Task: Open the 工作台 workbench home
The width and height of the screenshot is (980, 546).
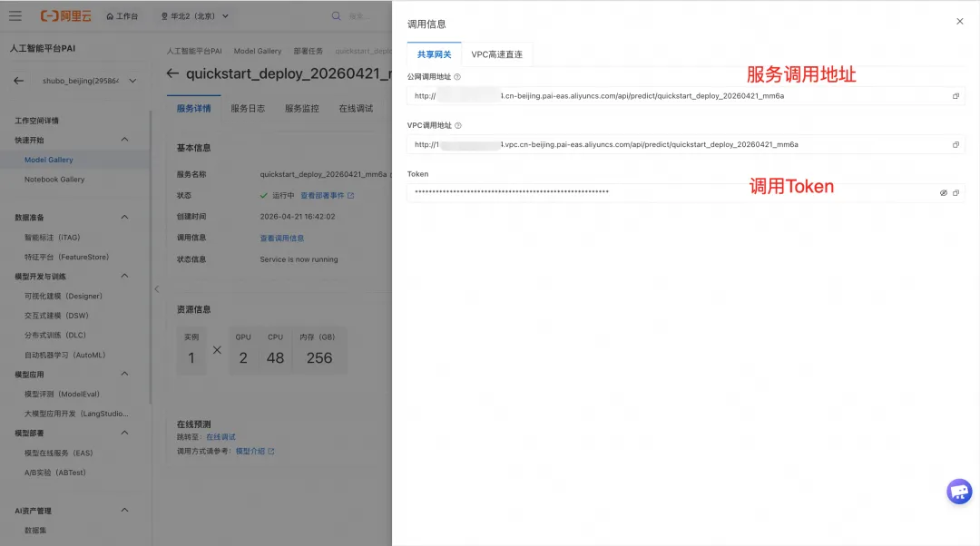Action: point(122,16)
